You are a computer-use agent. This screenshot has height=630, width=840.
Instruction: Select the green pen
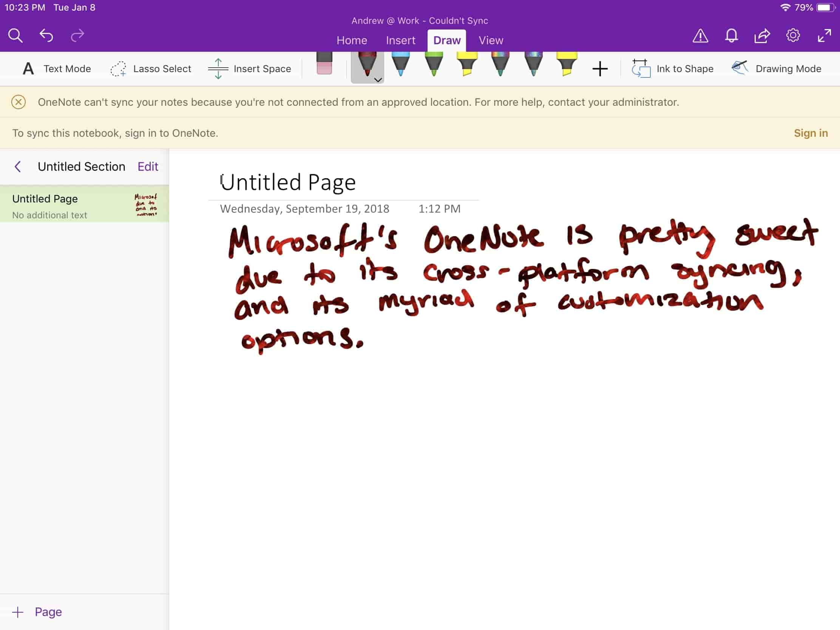tap(434, 65)
